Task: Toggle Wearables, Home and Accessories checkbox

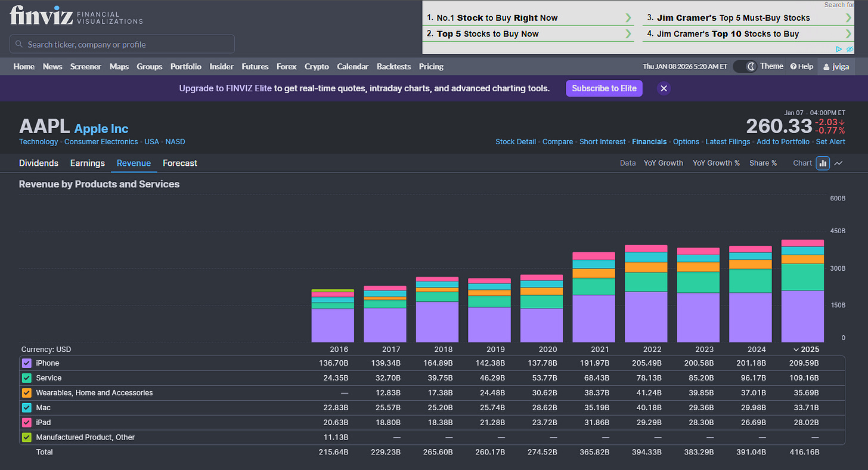Action: [27, 393]
